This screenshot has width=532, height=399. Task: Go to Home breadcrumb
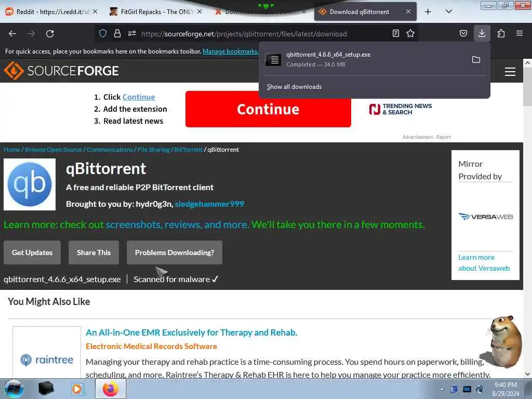12,150
